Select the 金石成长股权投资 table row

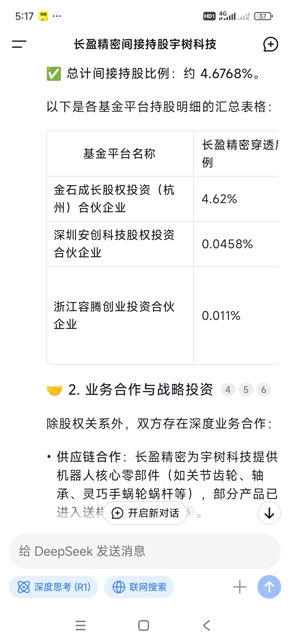162,199
